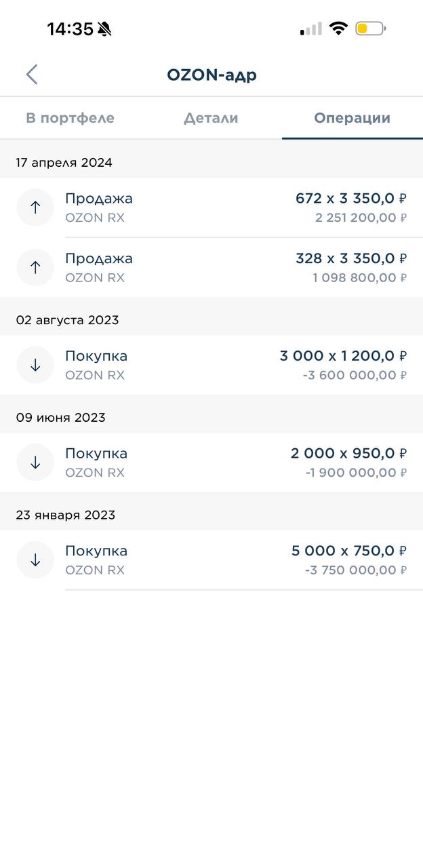The image size is (423, 868).
Task: Tap down-arrow icon of 09 June purchase
Action: click(35, 462)
